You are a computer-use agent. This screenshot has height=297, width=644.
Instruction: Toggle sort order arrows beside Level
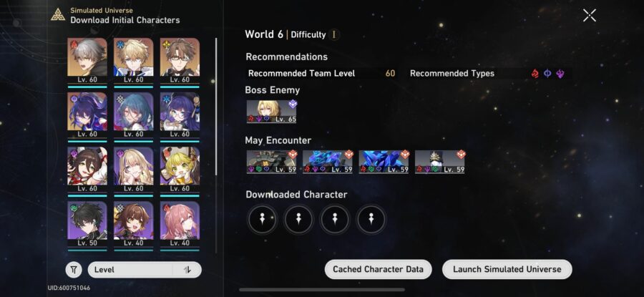coord(187,270)
